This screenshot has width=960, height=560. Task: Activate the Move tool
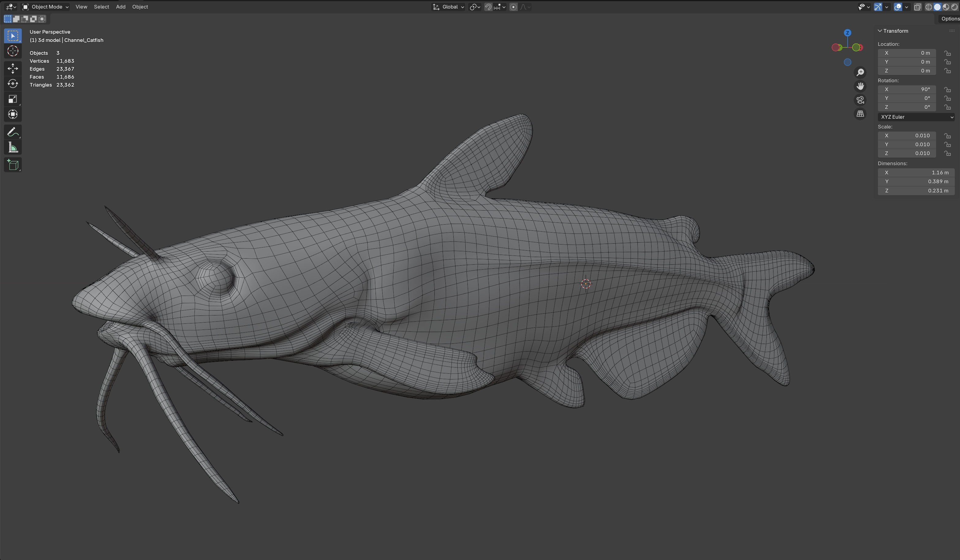(x=13, y=68)
